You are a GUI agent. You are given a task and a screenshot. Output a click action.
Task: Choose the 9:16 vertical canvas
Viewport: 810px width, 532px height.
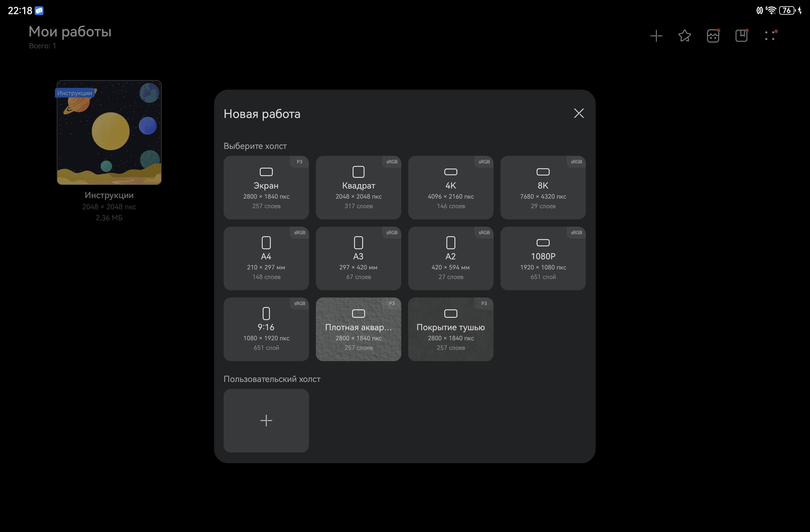266,329
